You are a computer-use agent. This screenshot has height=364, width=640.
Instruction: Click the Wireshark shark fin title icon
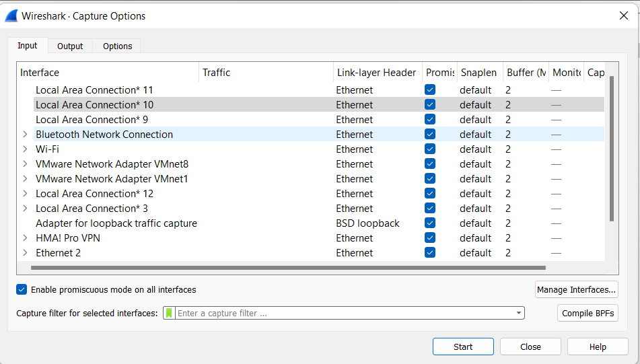point(11,15)
